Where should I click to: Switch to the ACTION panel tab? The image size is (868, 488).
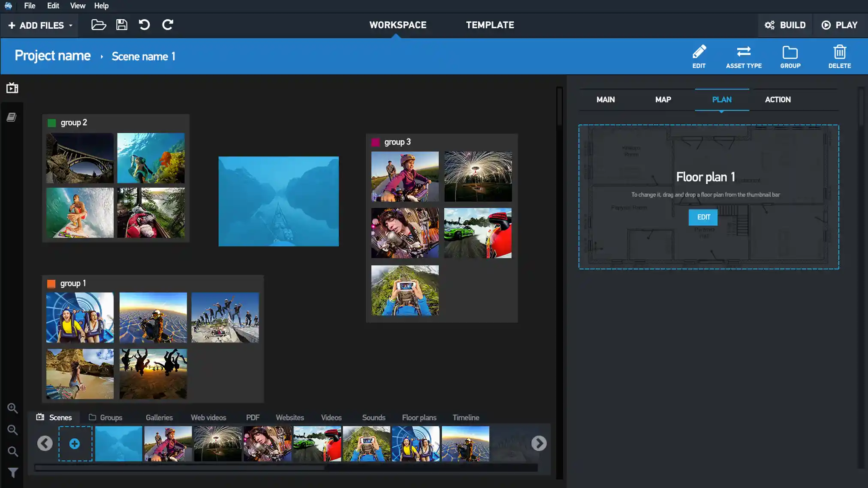(778, 99)
